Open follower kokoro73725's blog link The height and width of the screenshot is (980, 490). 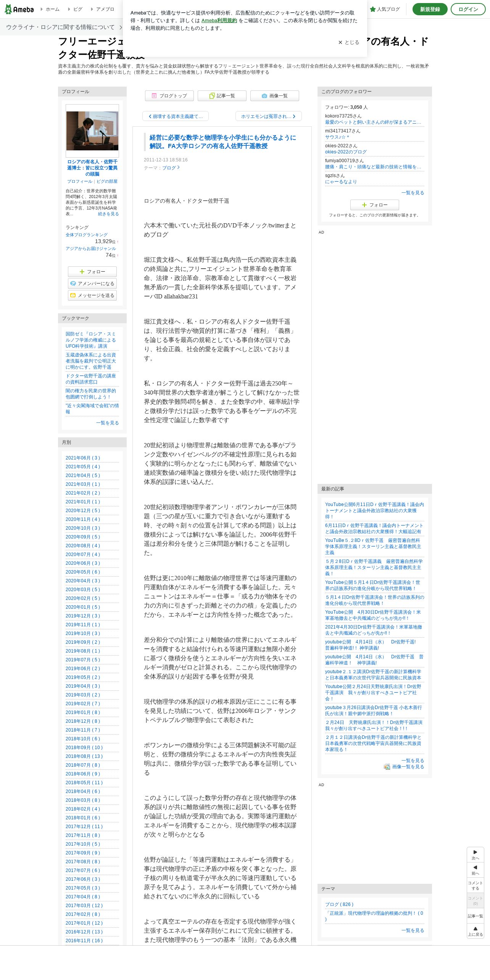pyautogui.click(x=373, y=122)
